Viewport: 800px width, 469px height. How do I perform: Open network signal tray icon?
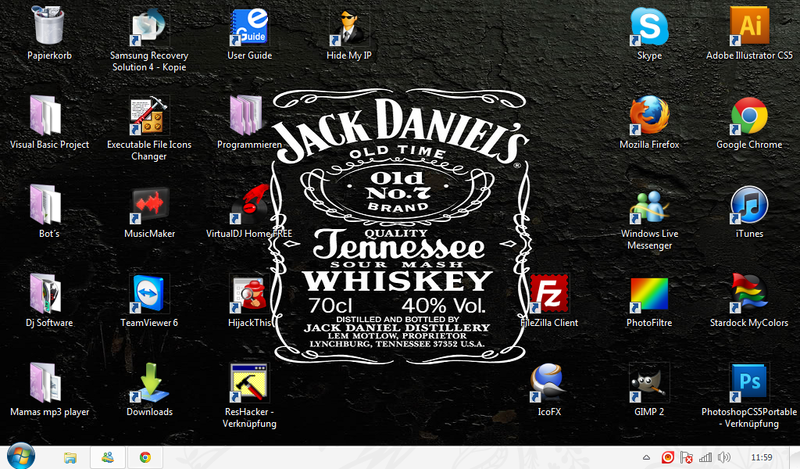tap(705, 457)
